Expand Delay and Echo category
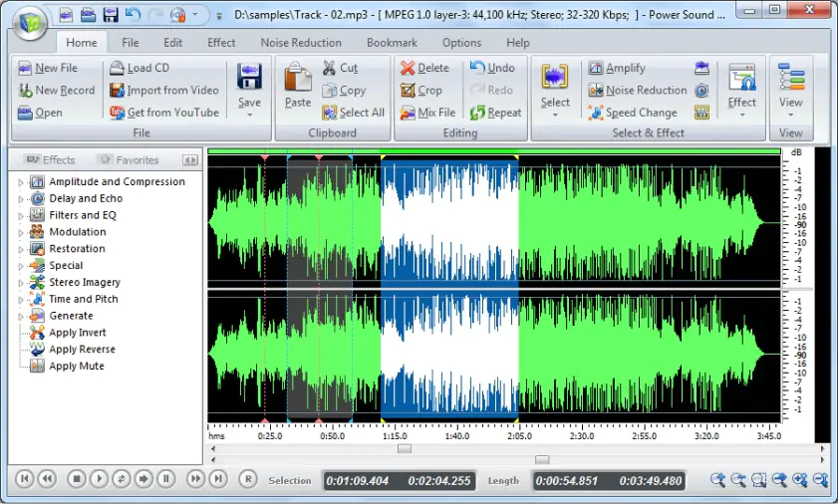This screenshot has width=838, height=504. [21, 199]
